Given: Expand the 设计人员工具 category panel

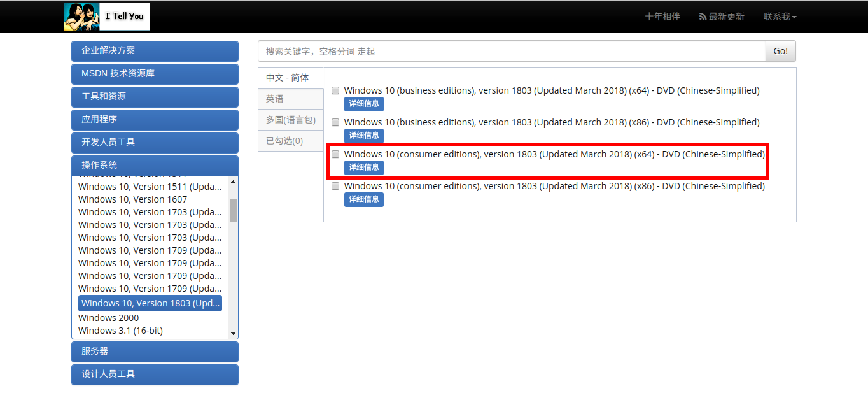Looking at the screenshot, I should pyautogui.click(x=155, y=375).
